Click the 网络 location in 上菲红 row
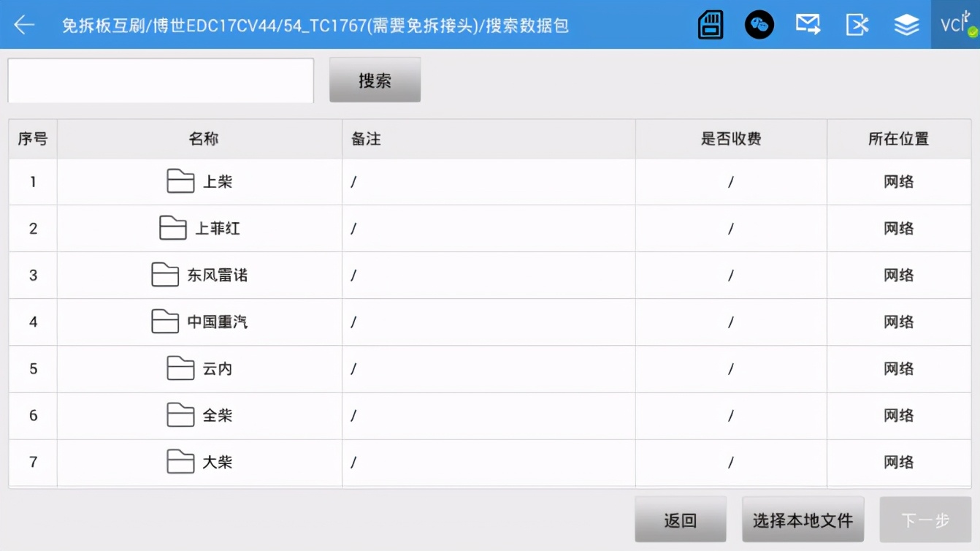This screenshot has height=551, width=980. [899, 229]
